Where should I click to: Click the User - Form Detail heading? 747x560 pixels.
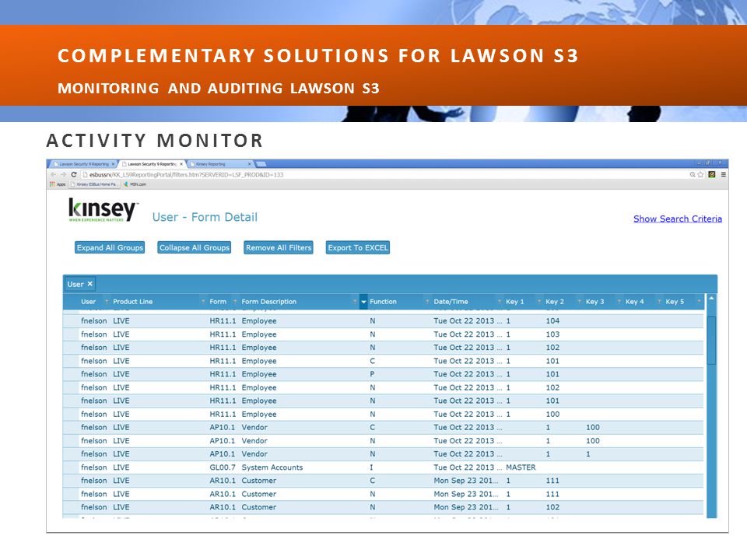click(205, 217)
